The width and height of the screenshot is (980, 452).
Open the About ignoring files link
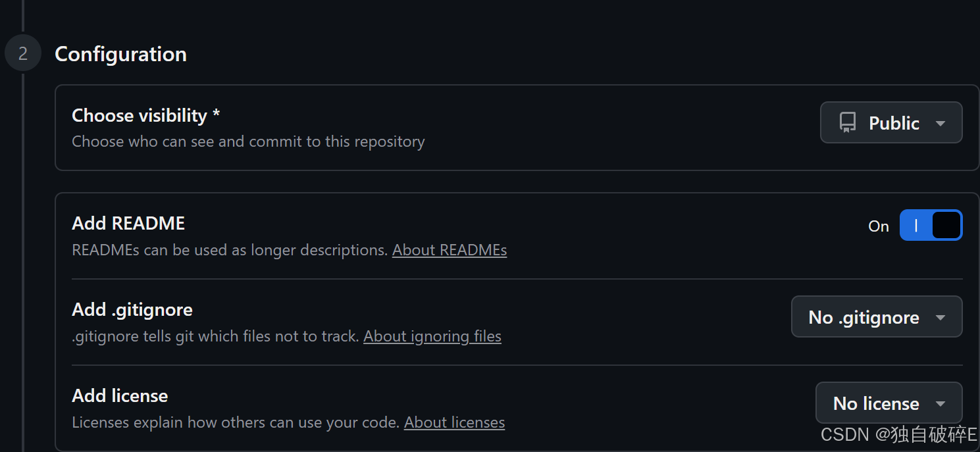432,336
